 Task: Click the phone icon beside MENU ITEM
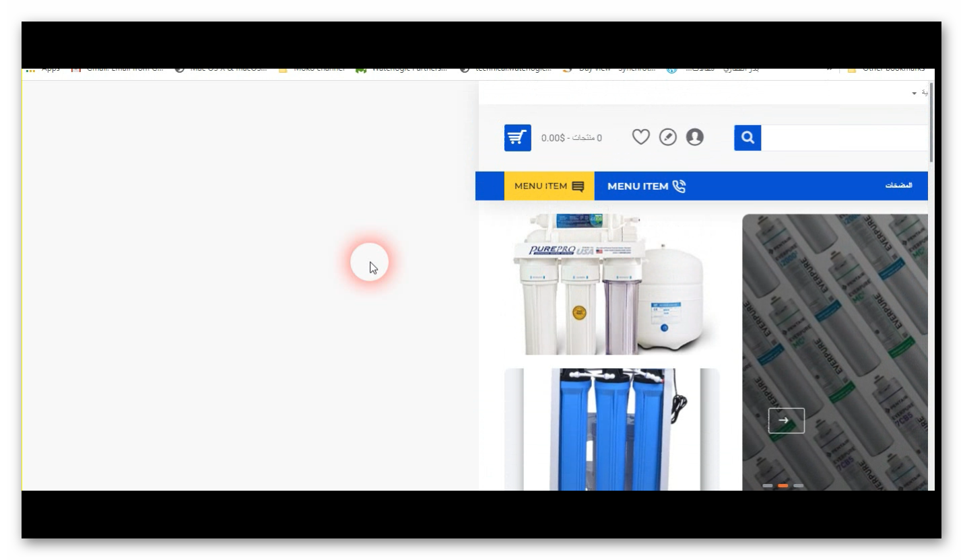click(679, 186)
